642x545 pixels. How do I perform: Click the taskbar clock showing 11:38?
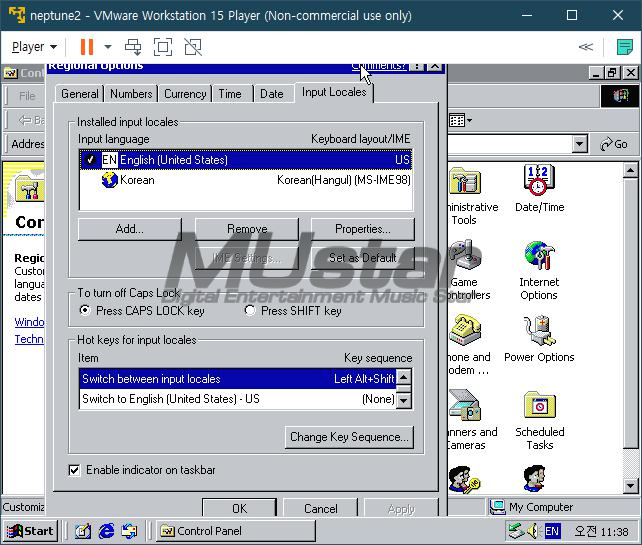click(x=601, y=531)
